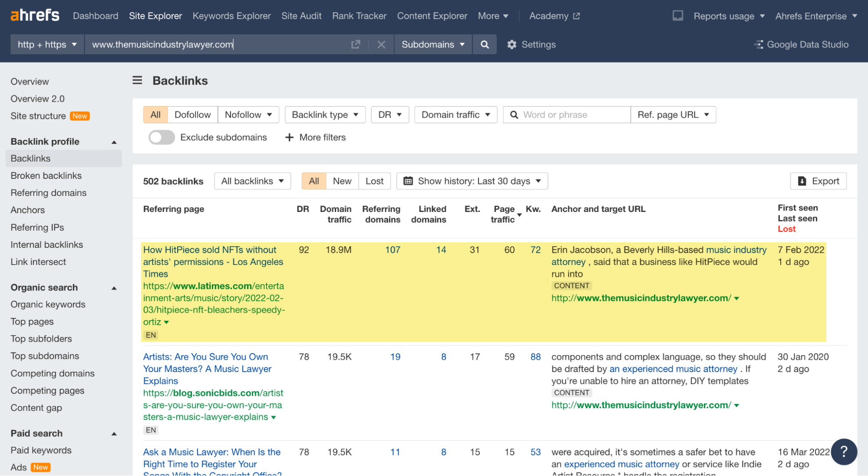868x476 pixels.
Task: Open Site structure in sidebar
Action: 38,116
